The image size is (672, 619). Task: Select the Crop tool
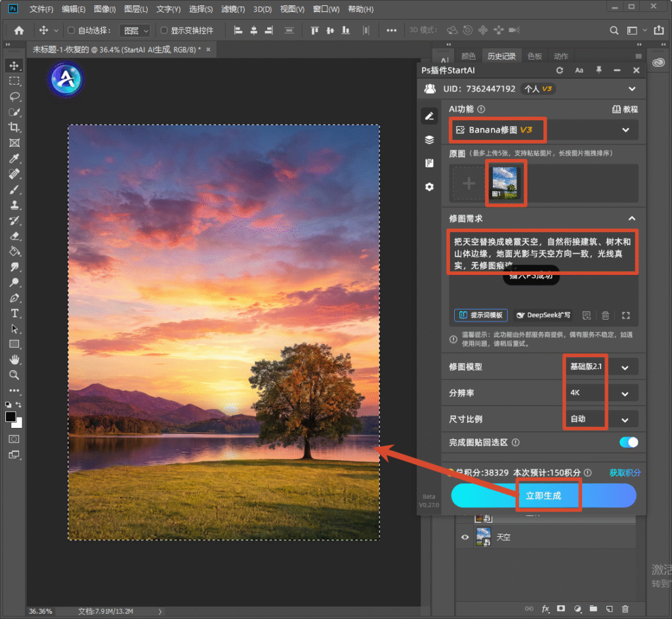tap(14, 127)
